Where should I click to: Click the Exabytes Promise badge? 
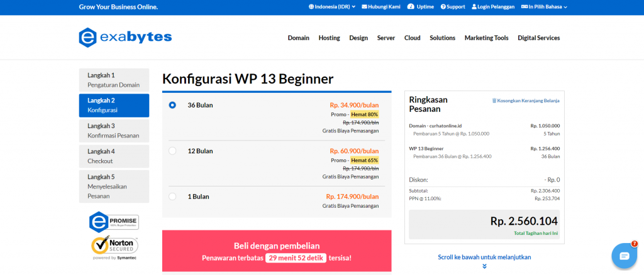pyautogui.click(x=114, y=222)
